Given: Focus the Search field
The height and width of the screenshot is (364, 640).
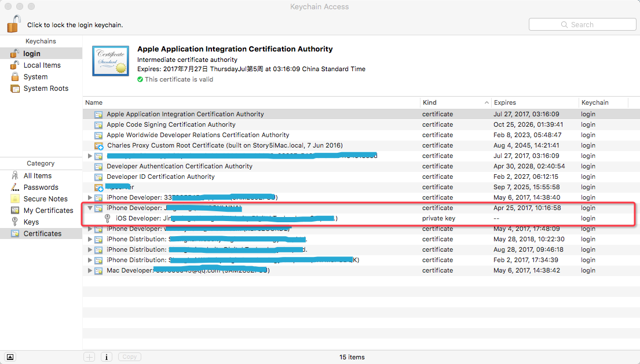Looking at the screenshot, I should click(x=582, y=24).
